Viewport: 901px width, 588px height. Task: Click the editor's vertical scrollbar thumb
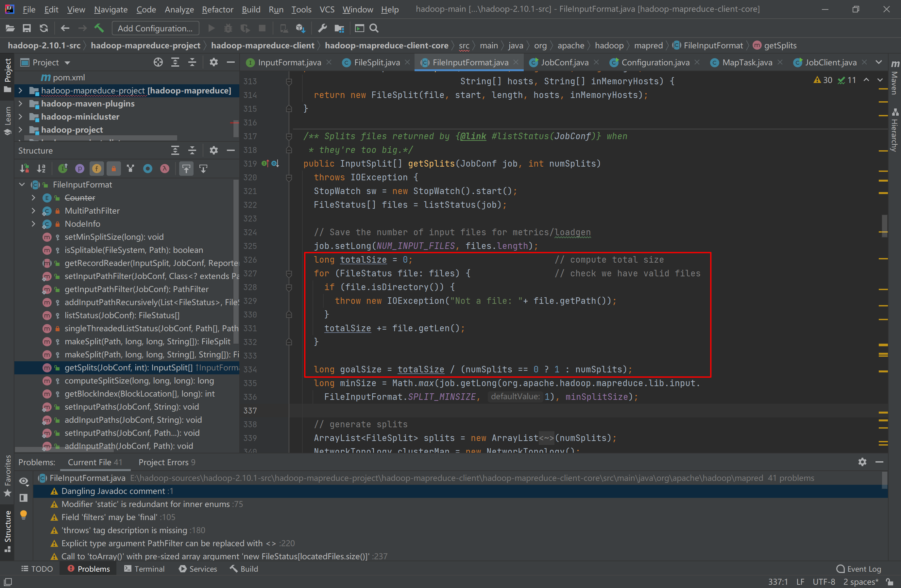884,225
